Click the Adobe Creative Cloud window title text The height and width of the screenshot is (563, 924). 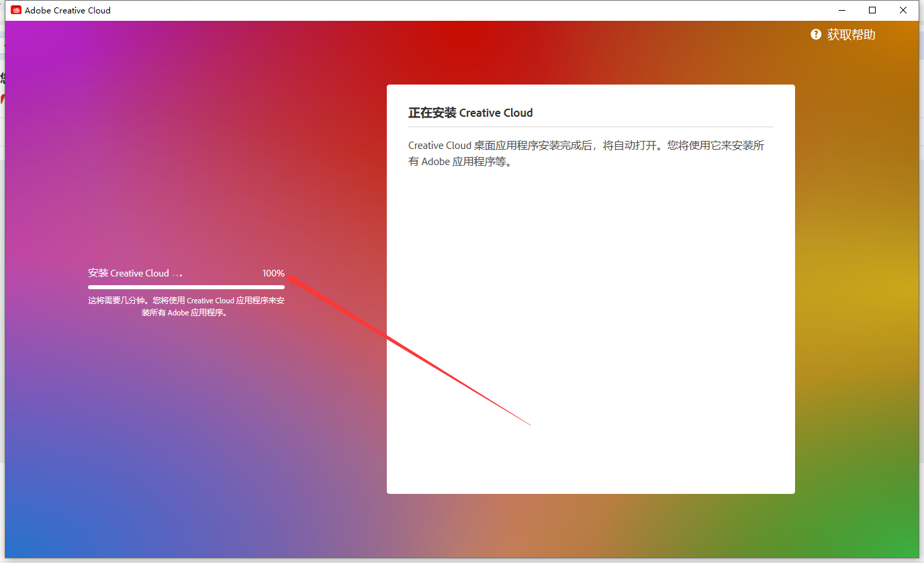(68, 10)
